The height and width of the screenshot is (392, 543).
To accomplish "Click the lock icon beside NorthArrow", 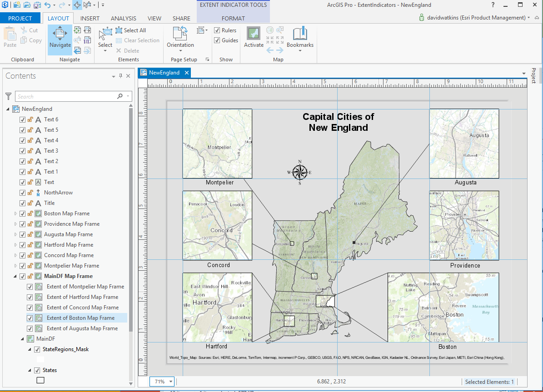I will point(30,193).
